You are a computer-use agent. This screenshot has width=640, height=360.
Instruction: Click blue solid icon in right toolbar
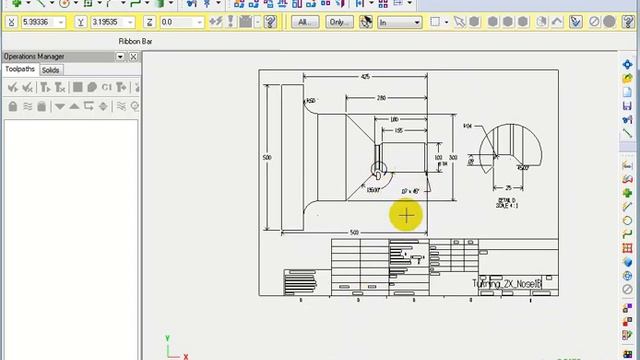pyautogui.click(x=627, y=262)
